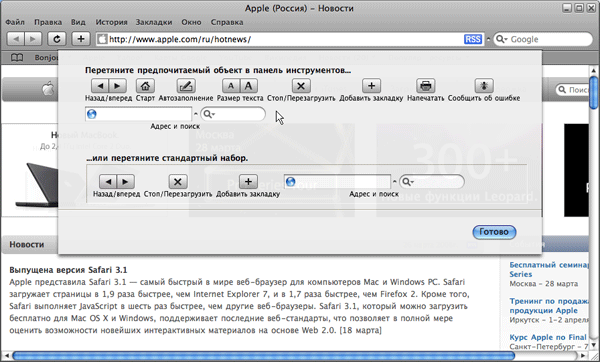Select the Добавить закладку plus icon in the upper palette
This screenshot has height=362, width=600.
click(x=371, y=86)
